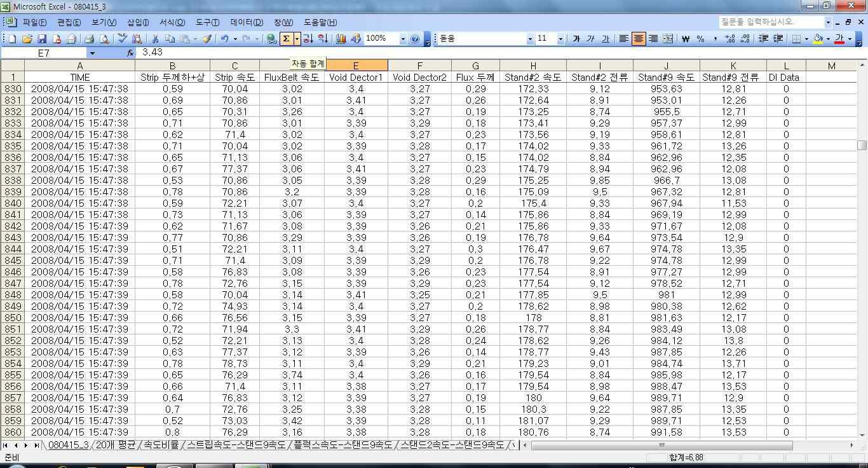The image size is (868, 468).
Task: Expand the AutoSum function dropdown arrow
Action: pyautogui.click(x=297, y=39)
